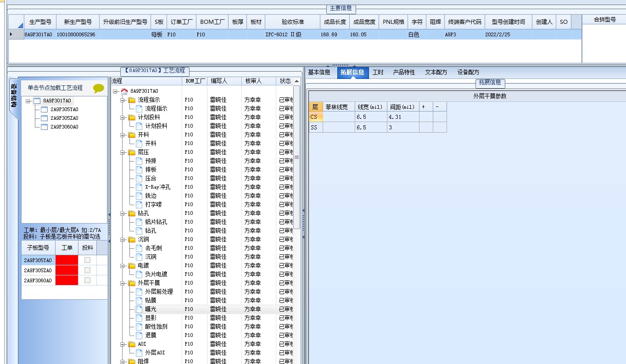Switch to the 基本信息 tab
626x364 pixels.
319,73
